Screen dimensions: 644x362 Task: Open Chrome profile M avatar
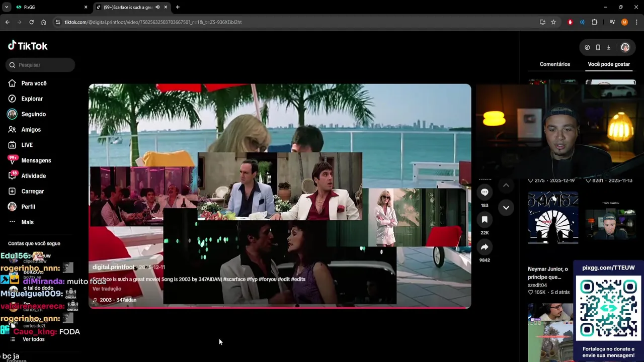(x=624, y=22)
